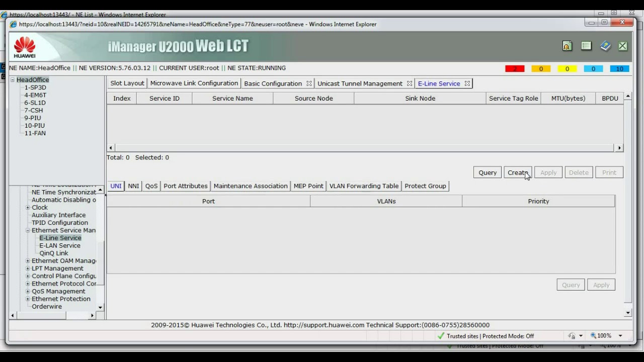Click the service table's right scroll arrow
644x362 pixels.
click(x=619, y=148)
